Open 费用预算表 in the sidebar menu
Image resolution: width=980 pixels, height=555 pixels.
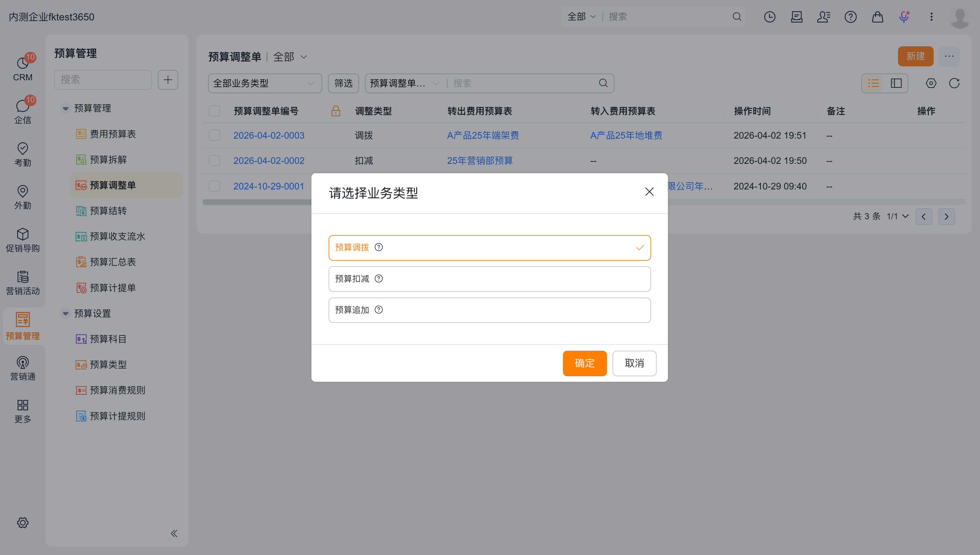coord(112,134)
